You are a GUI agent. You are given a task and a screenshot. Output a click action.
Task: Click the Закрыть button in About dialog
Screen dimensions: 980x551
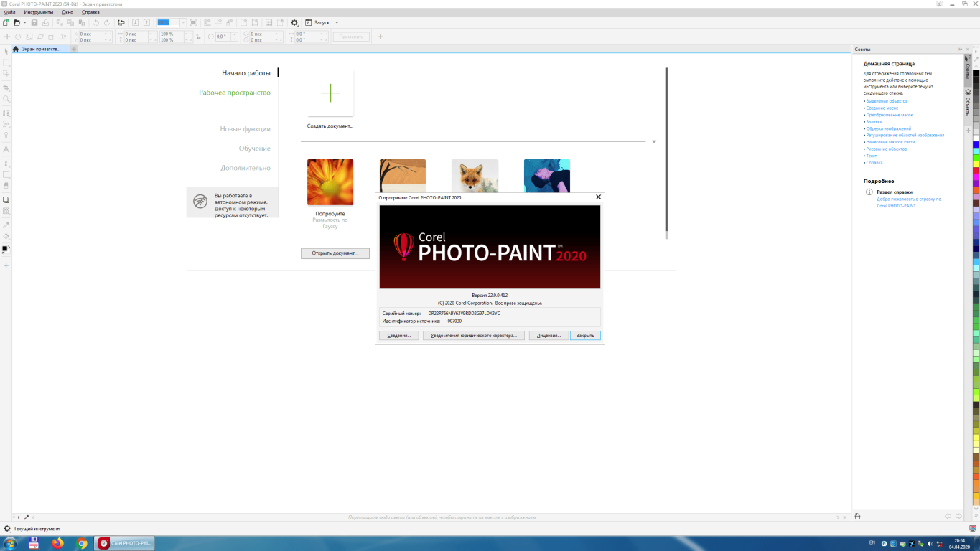[585, 335]
